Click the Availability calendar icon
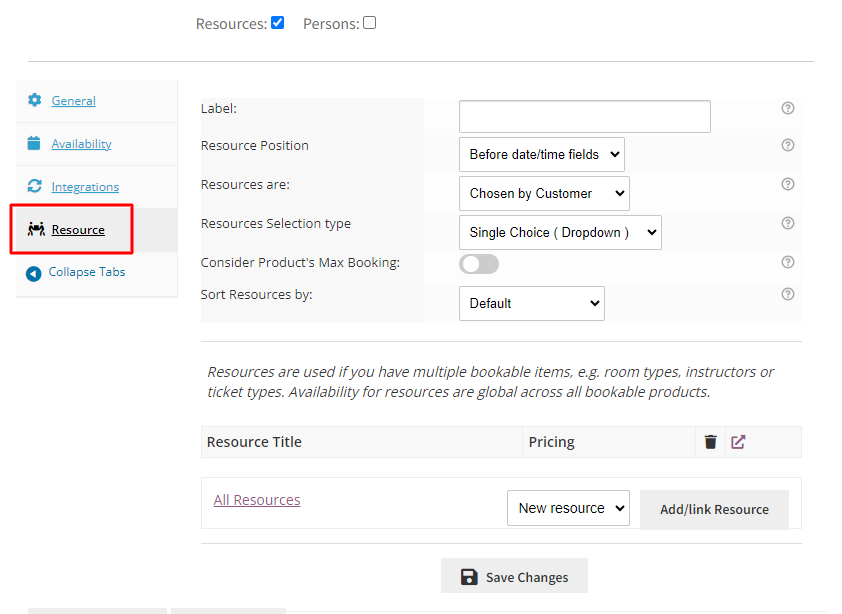 tap(34, 143)
